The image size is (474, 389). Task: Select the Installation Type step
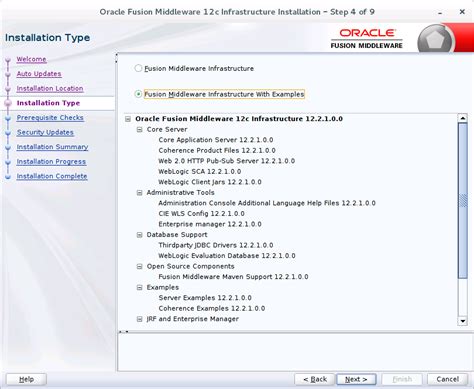(x=48, y=103)
